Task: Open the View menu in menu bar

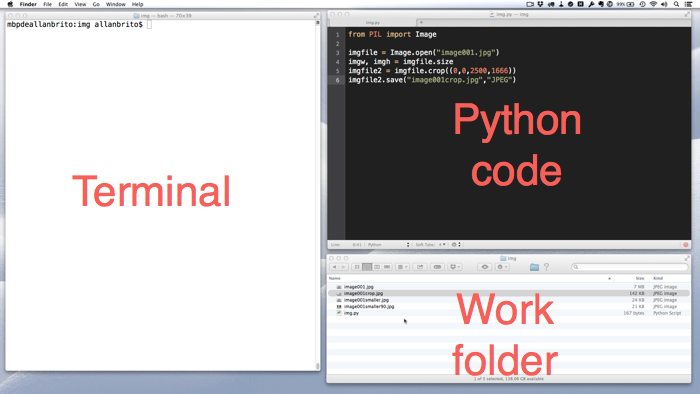Action: [x=80, y=4]
